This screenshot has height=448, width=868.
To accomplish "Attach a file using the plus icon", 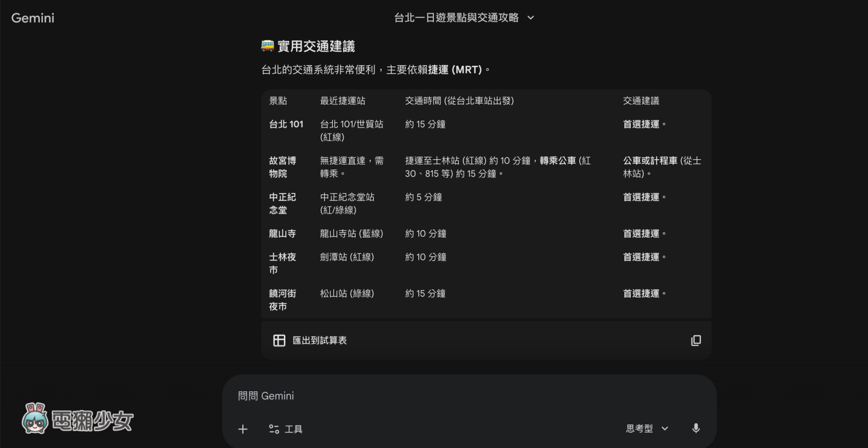I will [243, 429].
